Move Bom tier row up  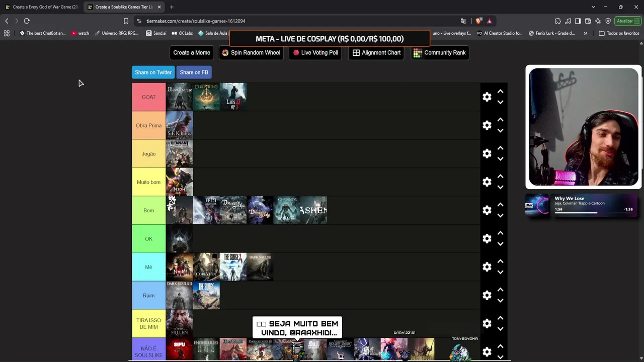click(500, 205)
